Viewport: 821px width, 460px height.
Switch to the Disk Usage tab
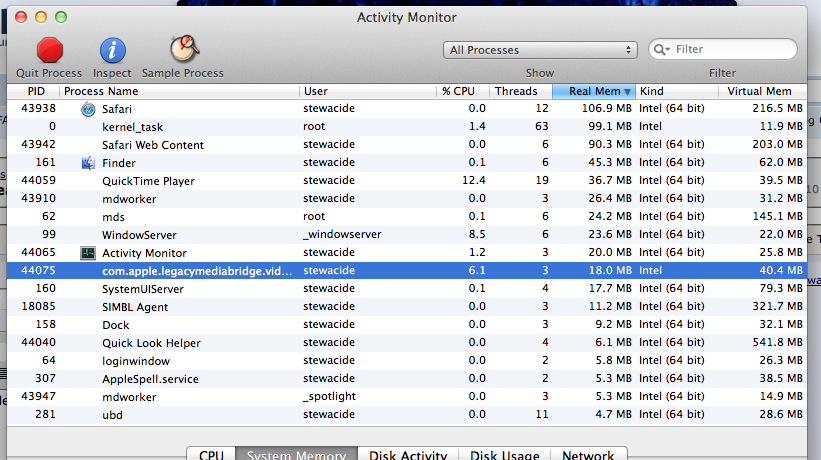(x=504, y=454)
